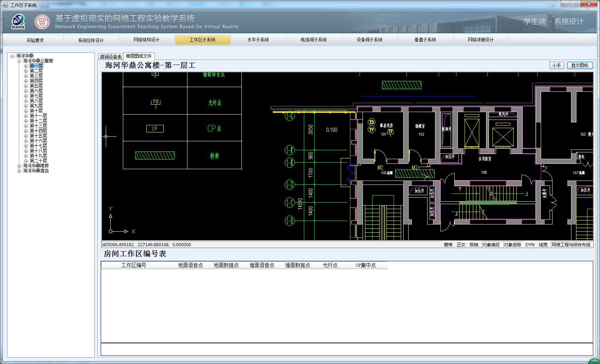Switch to the 网络结构设计 tab

click(x=147, y=40)
